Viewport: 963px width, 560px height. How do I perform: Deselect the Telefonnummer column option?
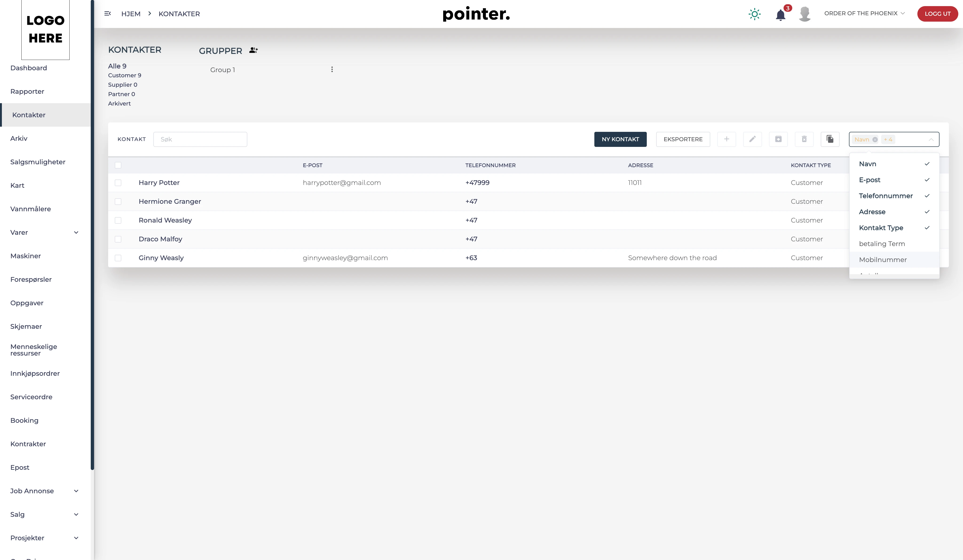click(x=894, y=196)
